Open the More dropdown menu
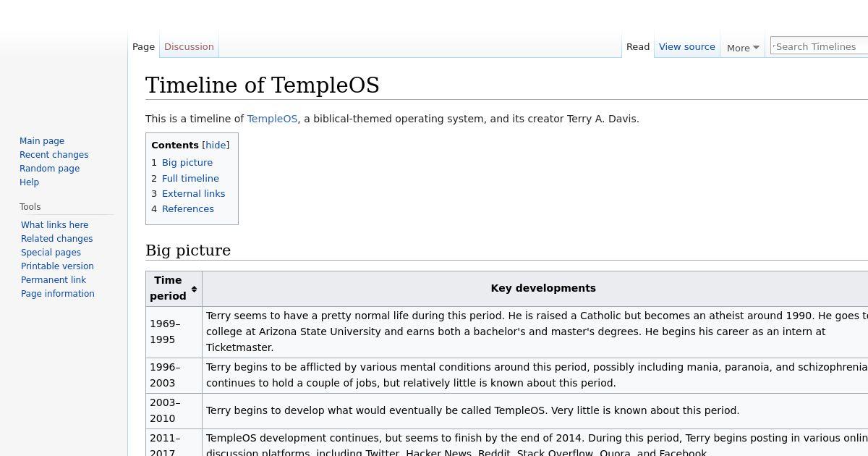Viewport: 868px width, 456px height. [743, 48]
